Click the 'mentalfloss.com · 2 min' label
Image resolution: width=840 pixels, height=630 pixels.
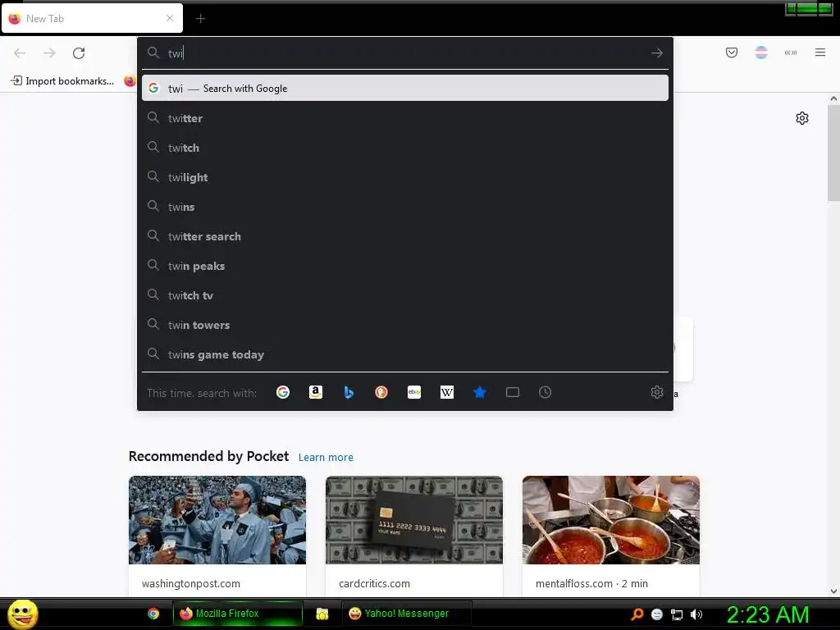click(x=591, y=583)
